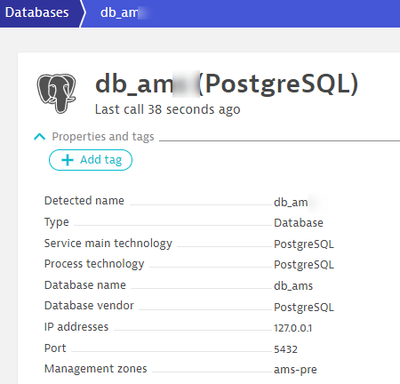Click 'Last call 38 seconds ago' text
This screenshot has height=384, width=400.
tap(167, 109)
